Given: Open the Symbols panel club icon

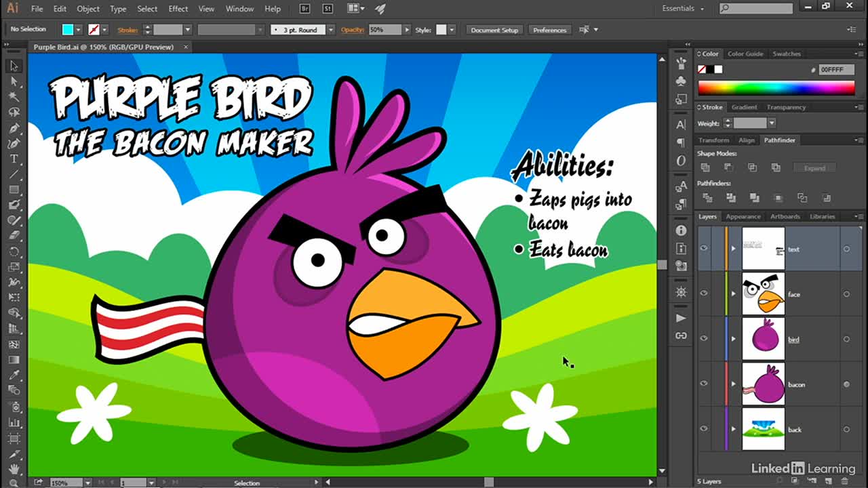Looking at the screenshot, I should (x=681, y=81).
